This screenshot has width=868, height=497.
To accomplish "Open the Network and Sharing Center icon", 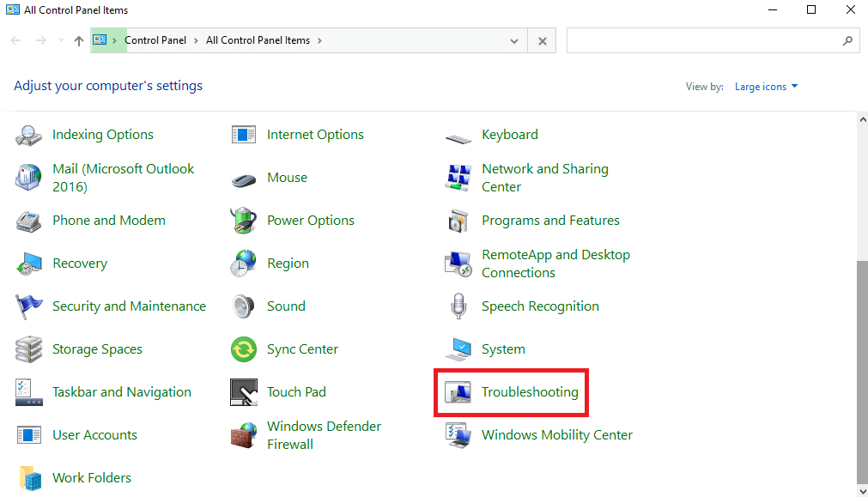I will [458, 178].
